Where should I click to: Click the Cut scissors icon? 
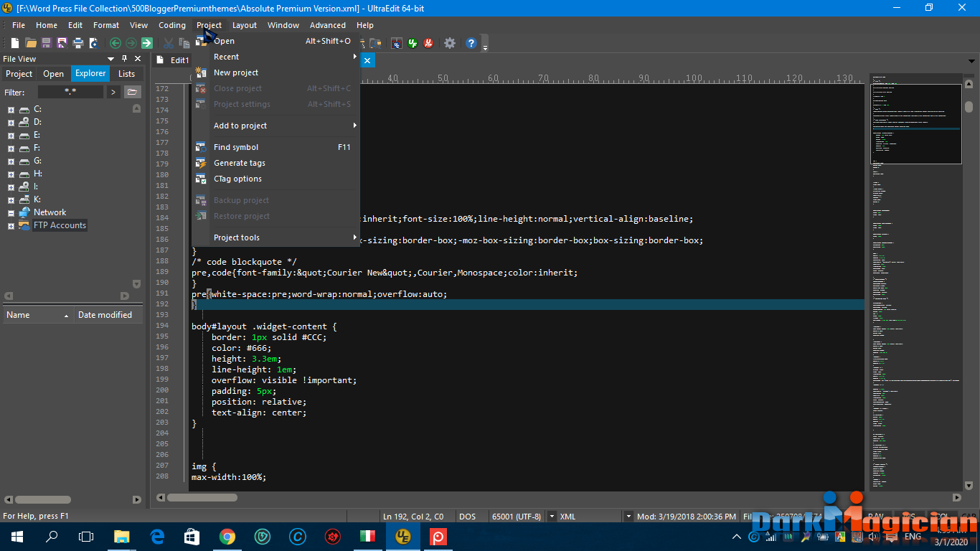169,43
